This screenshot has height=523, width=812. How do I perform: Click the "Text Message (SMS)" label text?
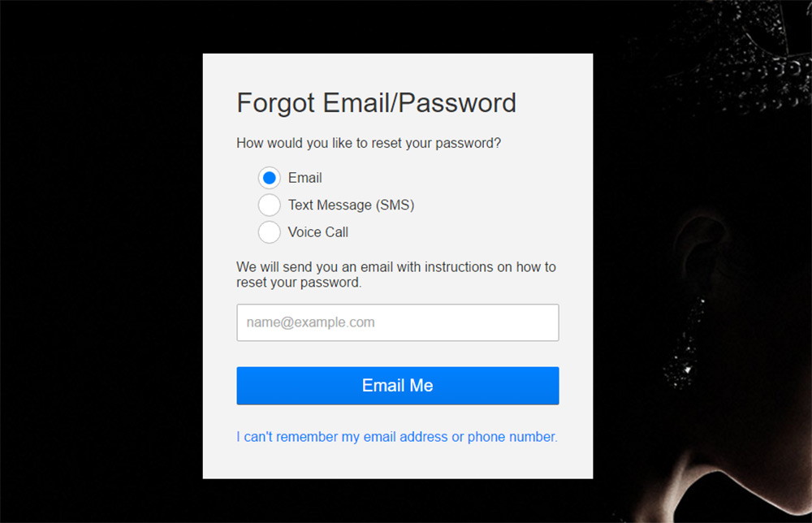click(x=351, y=205)
